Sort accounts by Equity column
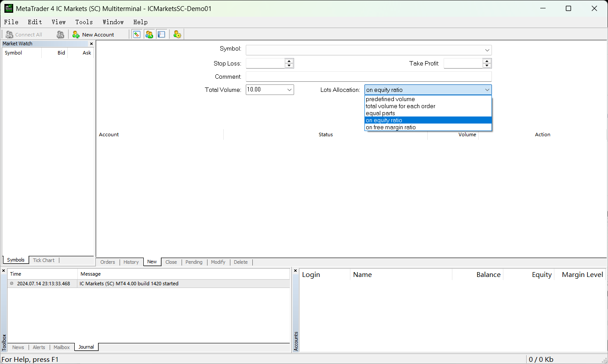The width and height of the screenshot is (608, 364). [x=529, y=274]
